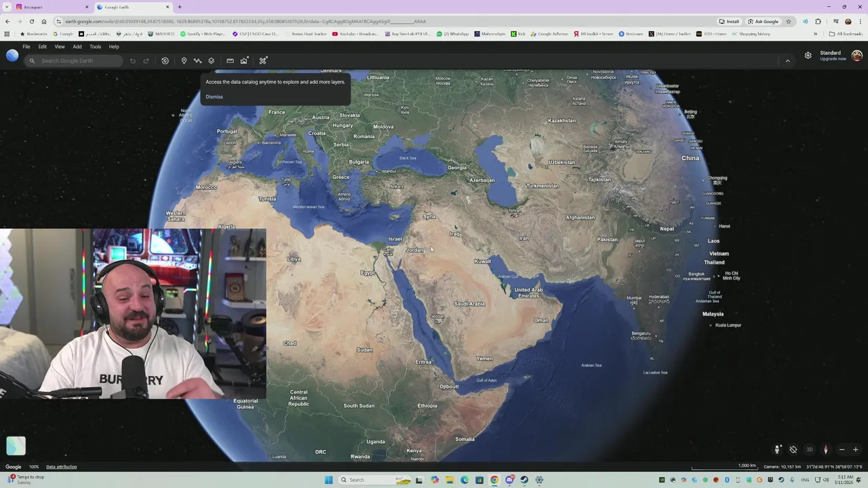This screenshot has height=488, width=868.
Task: Open Steam from the taskbar
Action: (x=524, y=480)
